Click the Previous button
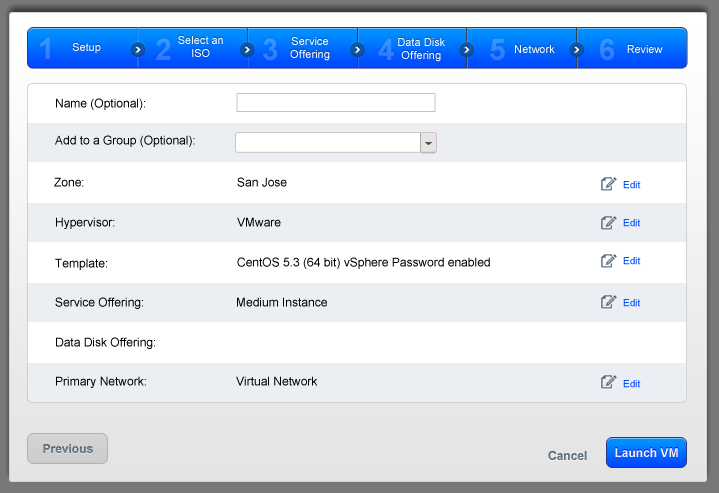Image resolution: width=719 pixels, height=493 pixels. 67,449
